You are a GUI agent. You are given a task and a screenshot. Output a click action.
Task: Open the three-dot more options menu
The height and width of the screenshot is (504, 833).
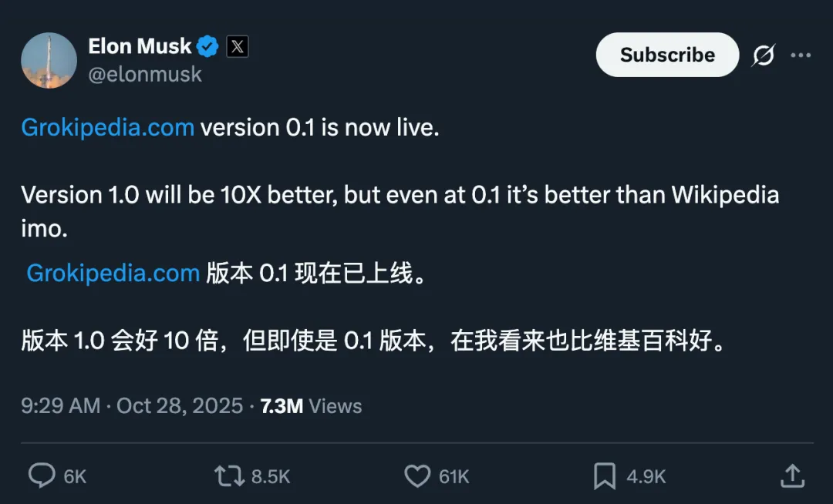801,55
